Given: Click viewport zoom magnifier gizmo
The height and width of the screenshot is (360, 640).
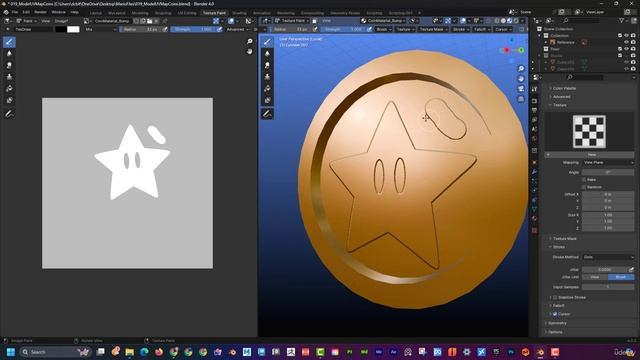Looking at the screenshot, I should tap(521, 69).
